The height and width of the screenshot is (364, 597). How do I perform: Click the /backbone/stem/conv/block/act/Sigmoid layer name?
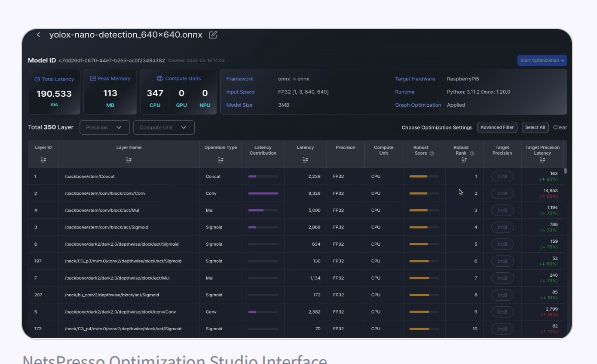pos(106,227)
